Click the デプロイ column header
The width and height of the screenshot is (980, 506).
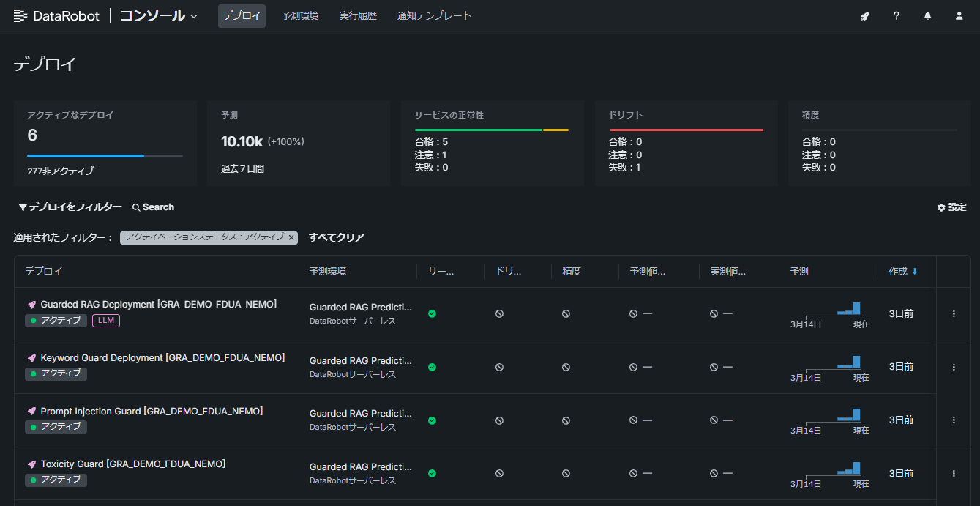(x=44, y=271)
